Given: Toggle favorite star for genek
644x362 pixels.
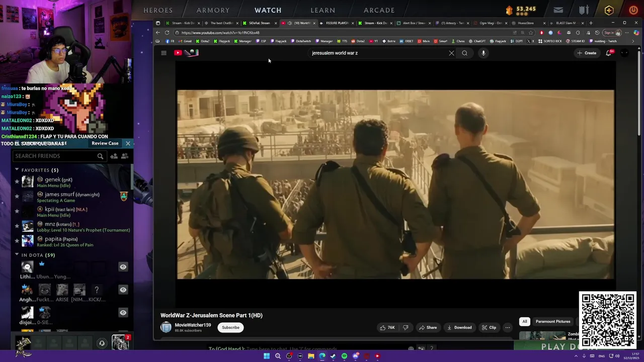Looking at the screenshot, I should click(17, 182).
